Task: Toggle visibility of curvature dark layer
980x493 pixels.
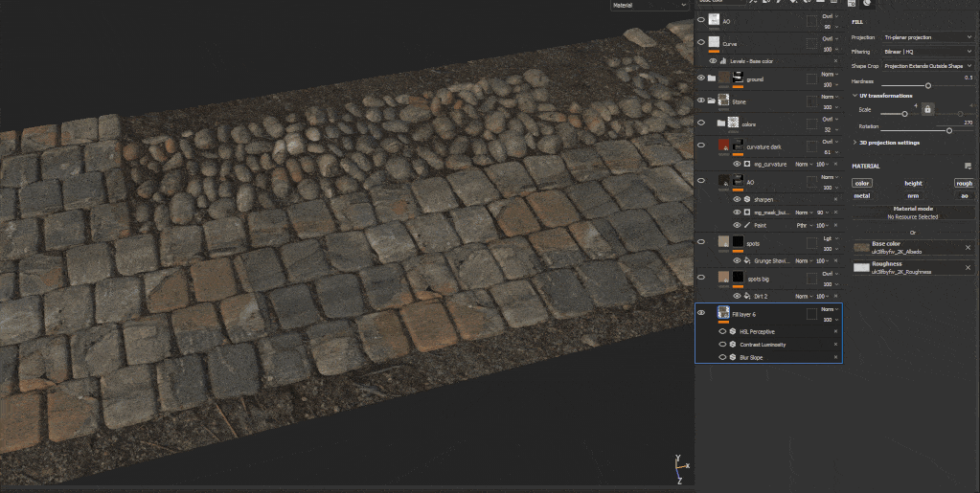Action: 701,146
